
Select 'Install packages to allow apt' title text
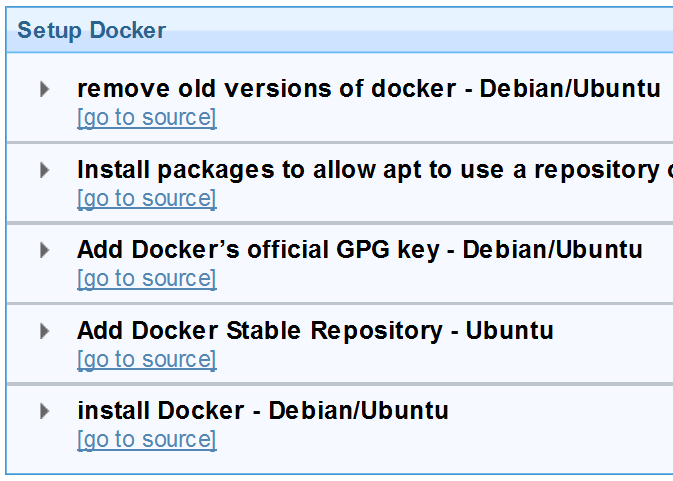click(375, 170)
